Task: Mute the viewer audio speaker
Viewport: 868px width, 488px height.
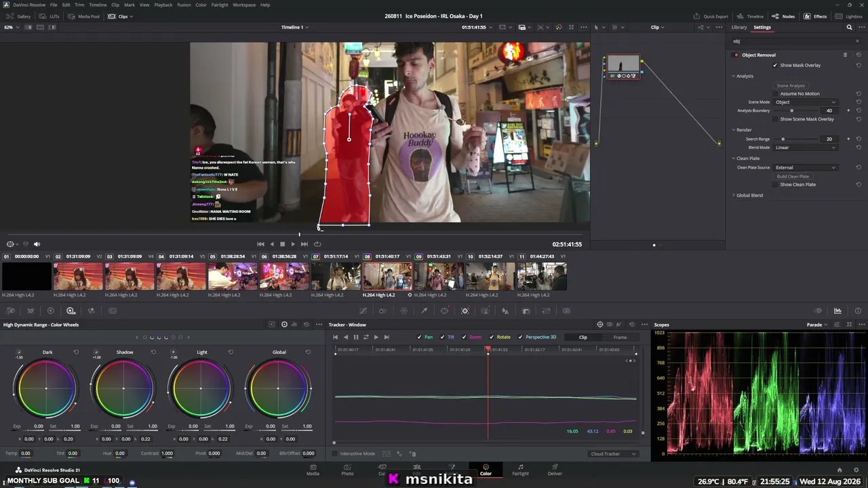Action: pos(37,244)
